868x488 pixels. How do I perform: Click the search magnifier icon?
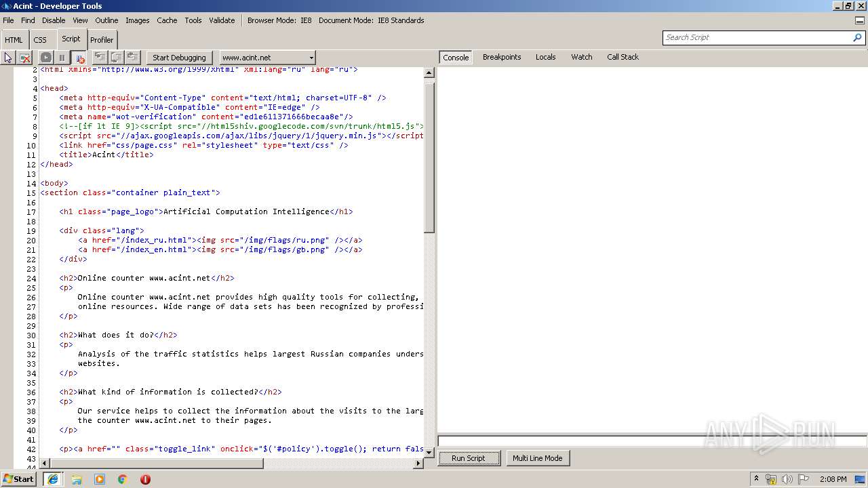pos(858,38)
